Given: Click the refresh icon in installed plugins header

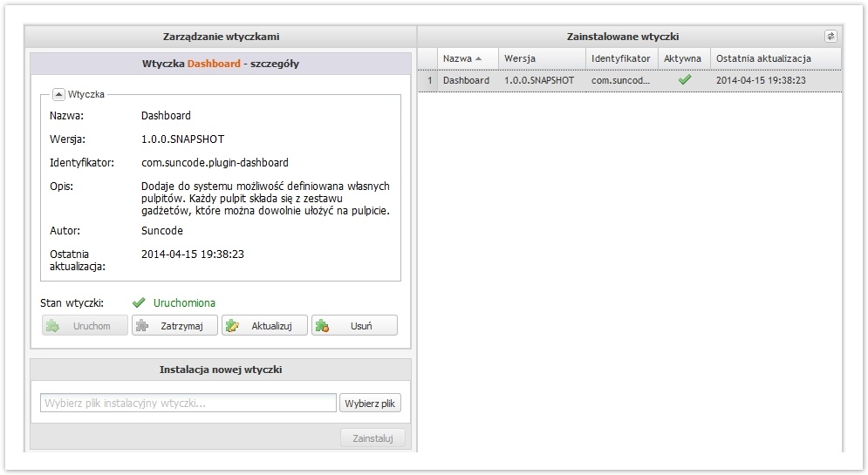Looking at the screenshot, I should 830,37.
